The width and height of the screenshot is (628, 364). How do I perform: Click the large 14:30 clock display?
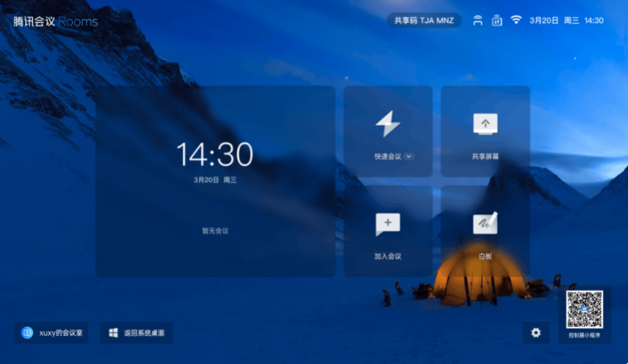[x=215, y=154]
